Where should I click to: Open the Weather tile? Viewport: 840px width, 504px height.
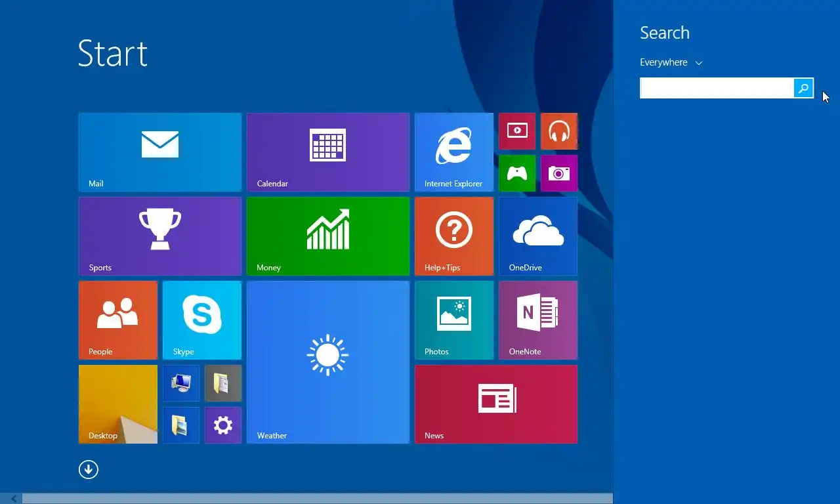point(328,362)
